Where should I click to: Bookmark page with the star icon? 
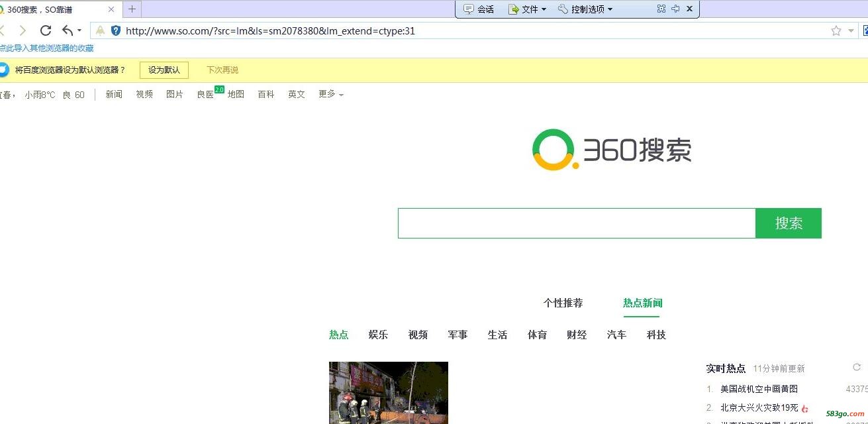coord(836,30)
